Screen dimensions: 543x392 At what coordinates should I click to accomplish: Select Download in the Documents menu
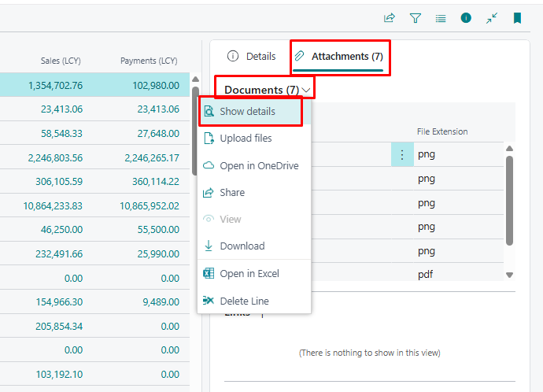(254, 246)
